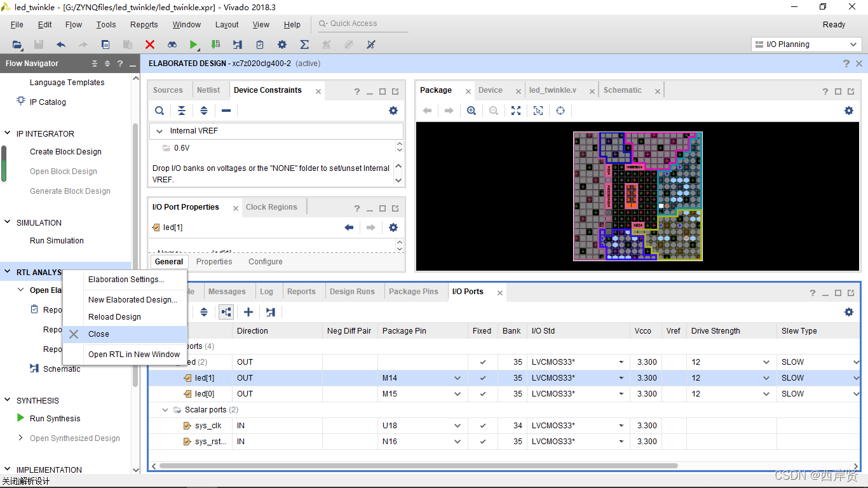Collapse the Scalar ports group
The height and width of the screenshot is (488, 868).
point(165,410)
